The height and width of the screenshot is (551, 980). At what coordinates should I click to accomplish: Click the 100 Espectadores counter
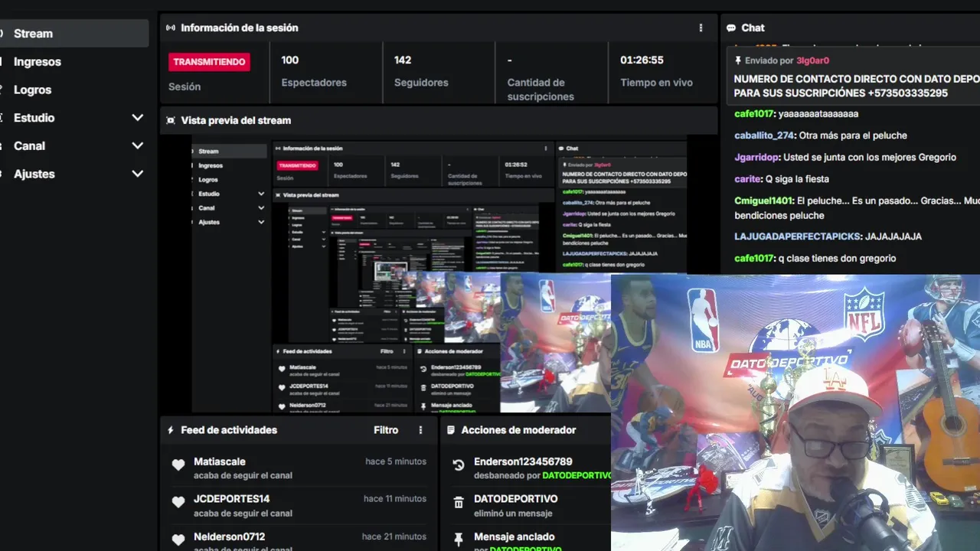(x=314, y=71)
